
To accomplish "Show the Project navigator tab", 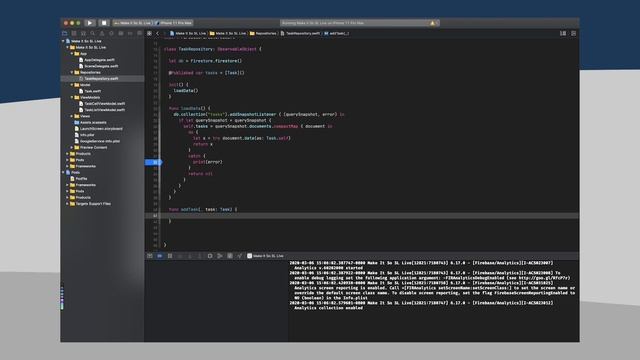I will point(64,33).
